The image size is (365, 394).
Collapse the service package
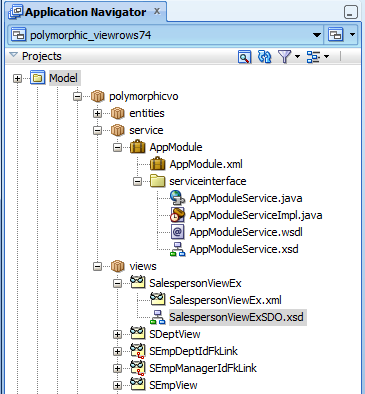click(97, 131)
